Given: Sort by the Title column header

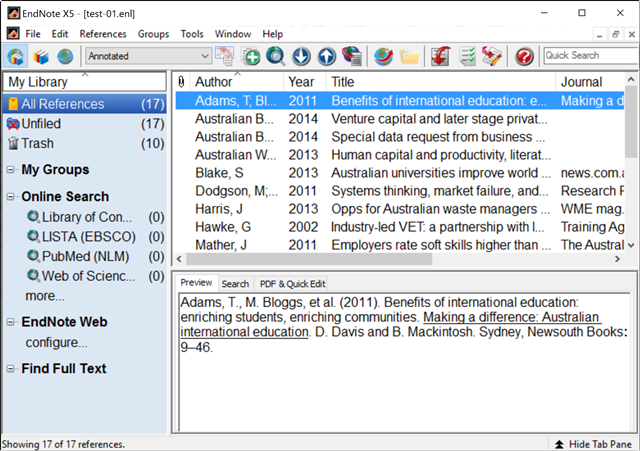Looking at the screenshot, I should [441, 82].
